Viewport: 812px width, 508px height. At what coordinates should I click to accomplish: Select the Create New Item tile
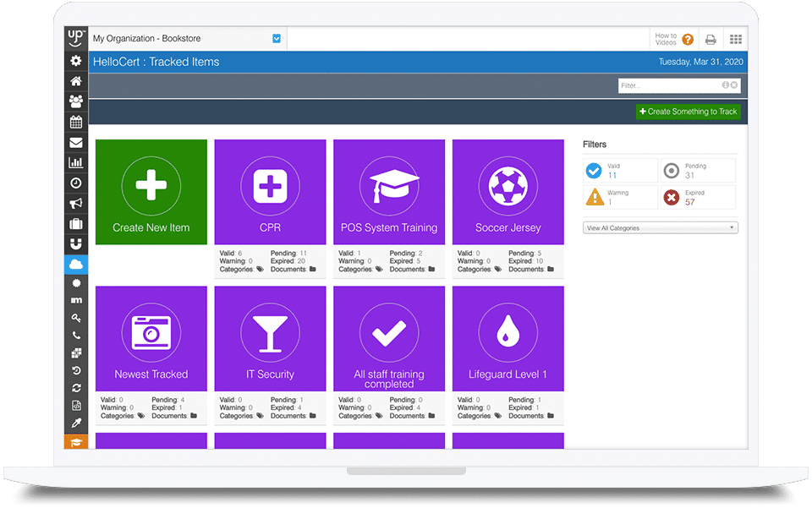point(151,192)
